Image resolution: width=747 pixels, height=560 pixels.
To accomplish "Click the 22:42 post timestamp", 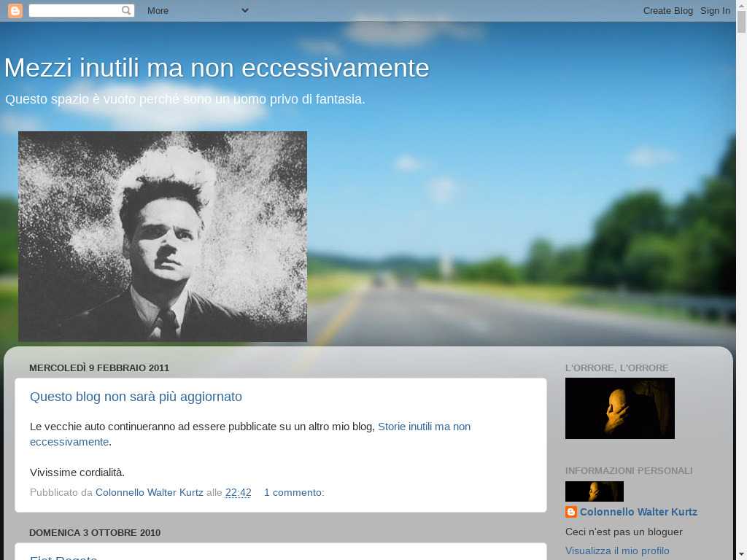I will [238, 492].
